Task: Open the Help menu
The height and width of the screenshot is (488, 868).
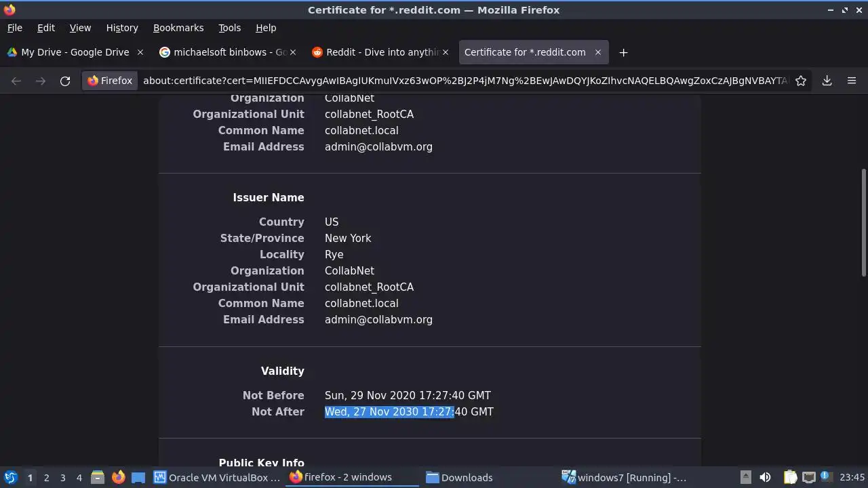Action: pyautogui.click(x=266, y=28)
